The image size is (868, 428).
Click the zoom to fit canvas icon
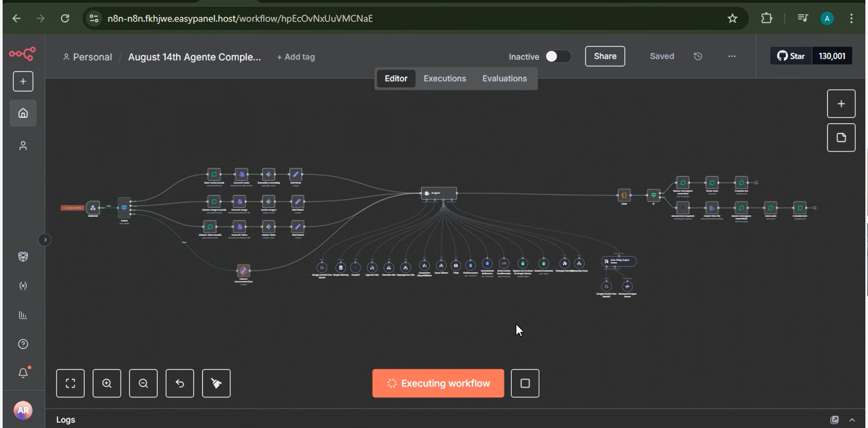(70, 383)
